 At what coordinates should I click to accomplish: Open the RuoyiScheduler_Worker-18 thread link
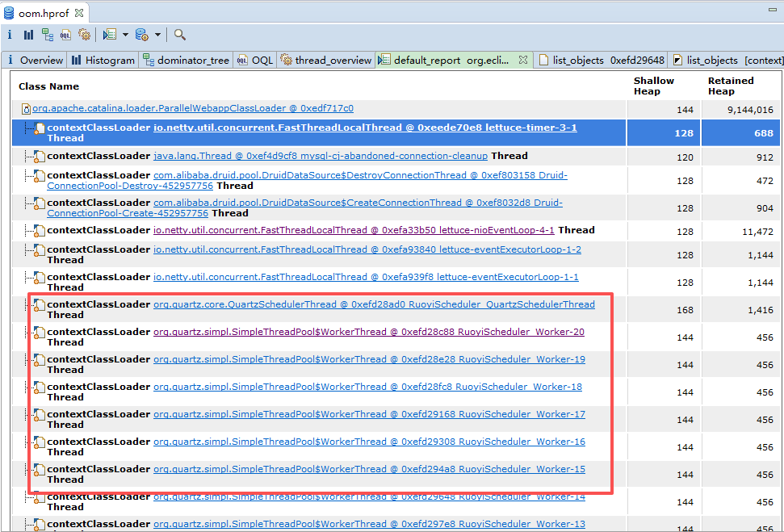[367, 387]
